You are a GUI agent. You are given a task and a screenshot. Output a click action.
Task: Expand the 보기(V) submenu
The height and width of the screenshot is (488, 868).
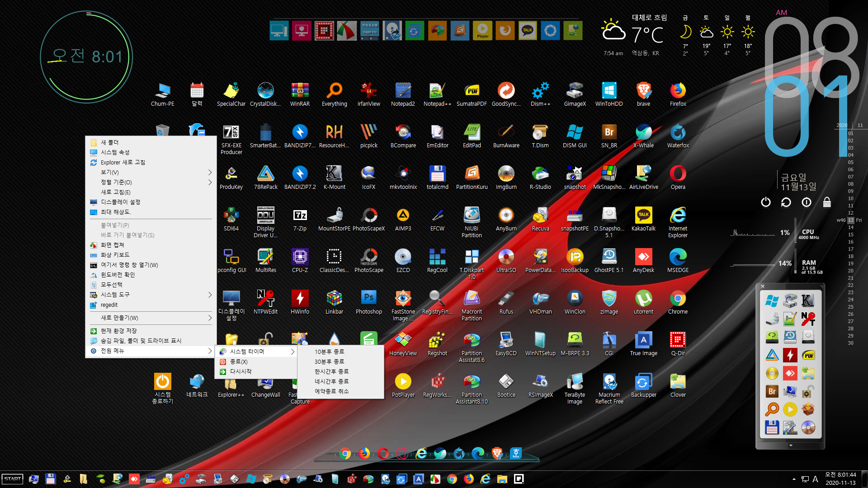pos(151,172)
